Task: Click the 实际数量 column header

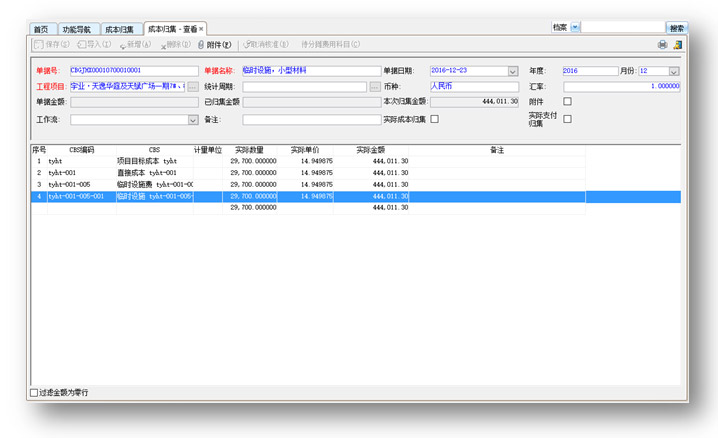Action: coord(250,150)
